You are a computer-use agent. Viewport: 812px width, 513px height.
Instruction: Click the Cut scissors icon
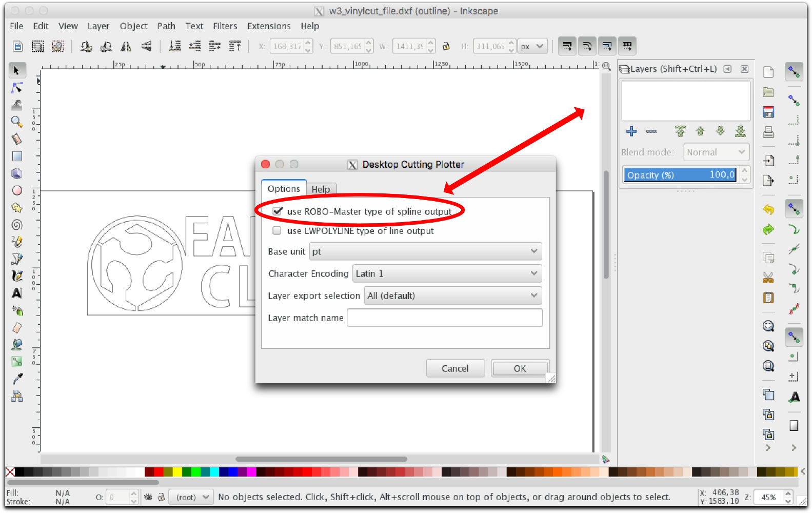click(x=768, y=278)
